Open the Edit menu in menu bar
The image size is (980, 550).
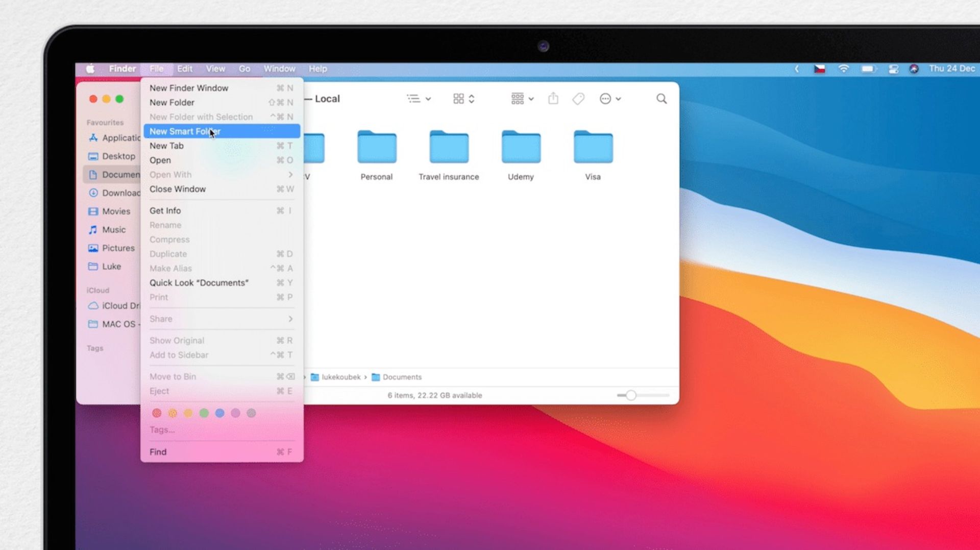[184, 69]
